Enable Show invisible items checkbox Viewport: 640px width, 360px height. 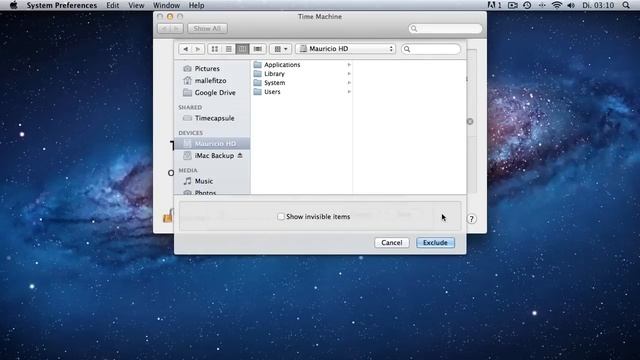(281, 217)
